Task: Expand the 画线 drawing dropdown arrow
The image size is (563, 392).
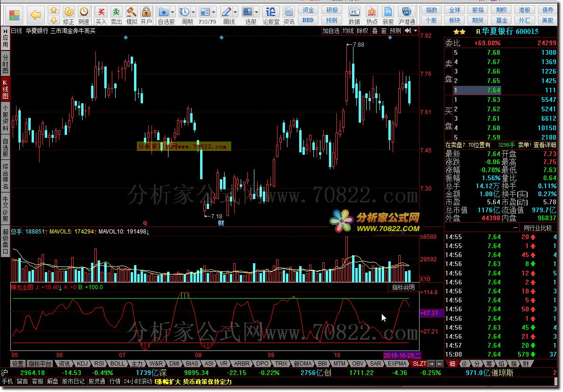Action: tap(235, 12)
